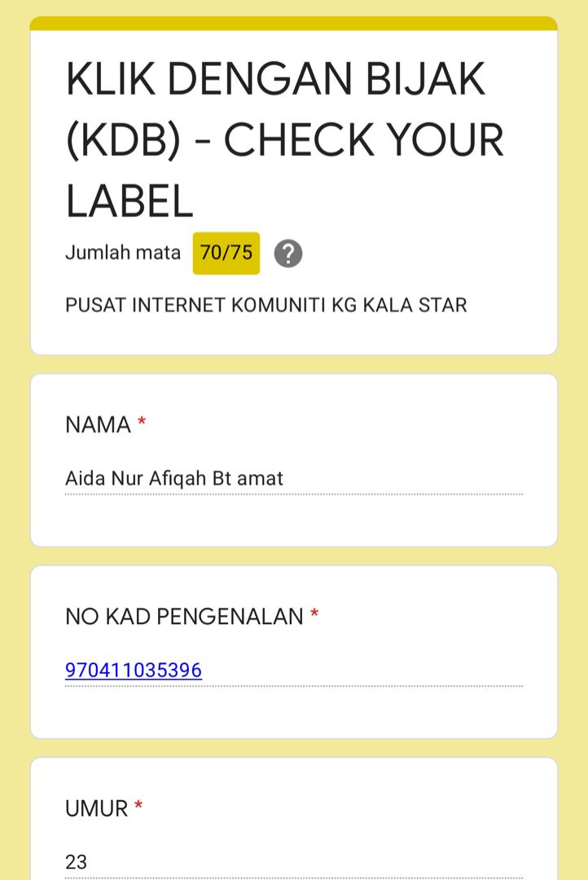Click the dotted underline below the ID number
Screen dimensions: 588x880
[293, 686]
